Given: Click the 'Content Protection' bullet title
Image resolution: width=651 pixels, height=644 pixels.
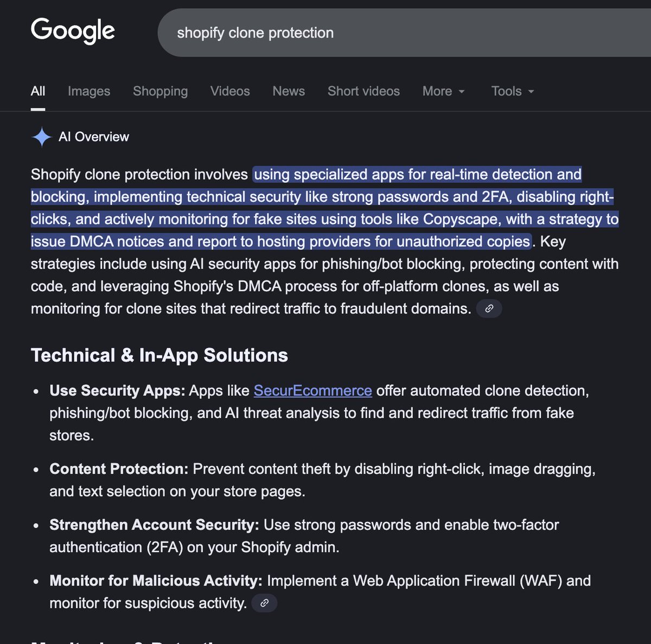Looking at the screenshot, I should click(x=119, y=468).
